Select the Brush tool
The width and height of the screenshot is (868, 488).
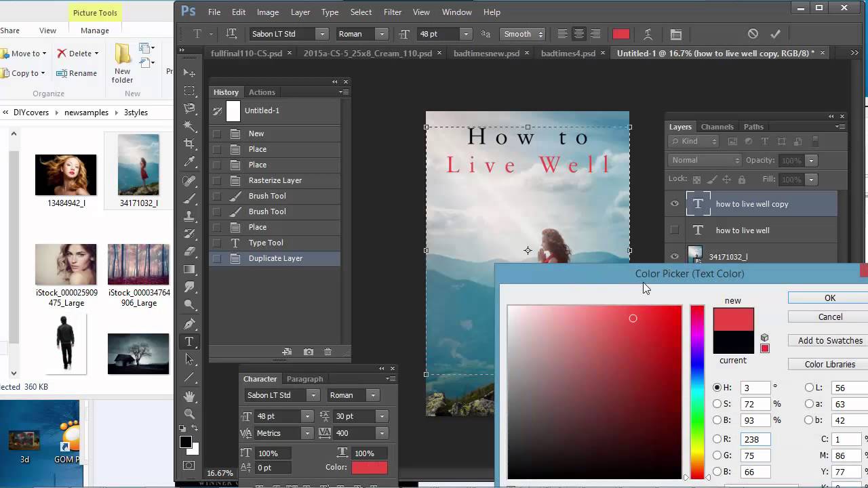pos(190,197)
